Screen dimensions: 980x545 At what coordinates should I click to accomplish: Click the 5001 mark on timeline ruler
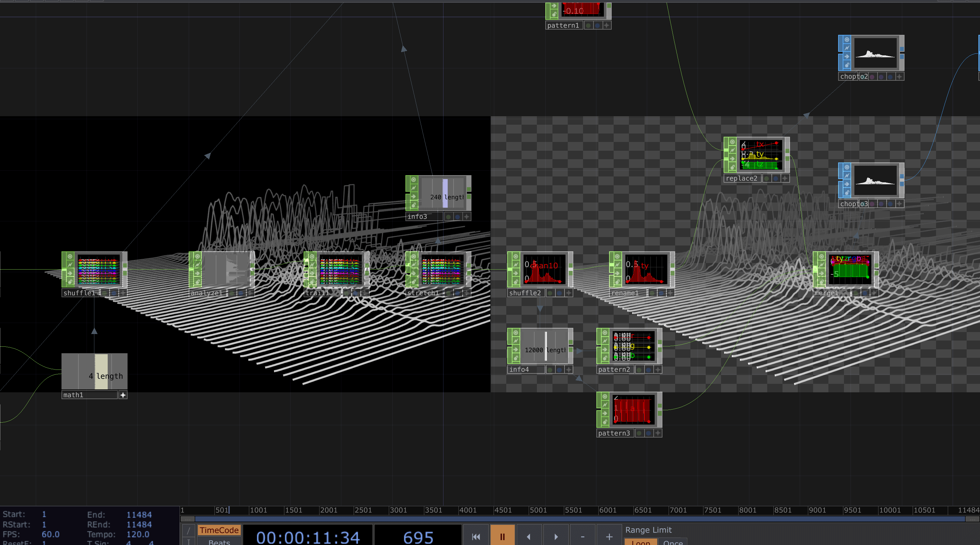pos(538,510)
